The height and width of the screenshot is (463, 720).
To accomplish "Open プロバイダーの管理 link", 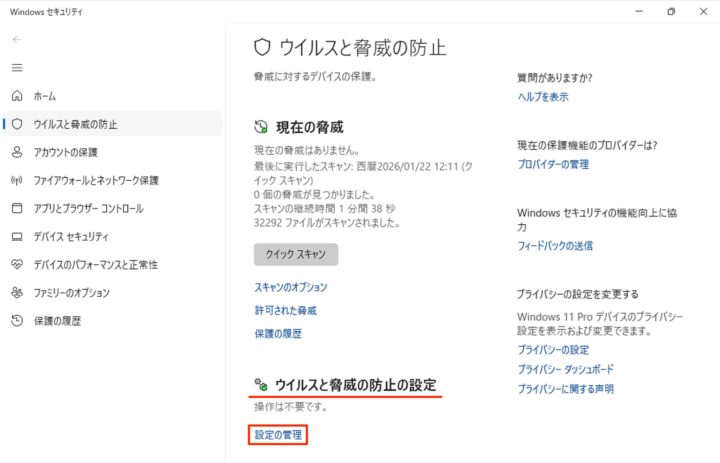I will (x=553, y=164).
